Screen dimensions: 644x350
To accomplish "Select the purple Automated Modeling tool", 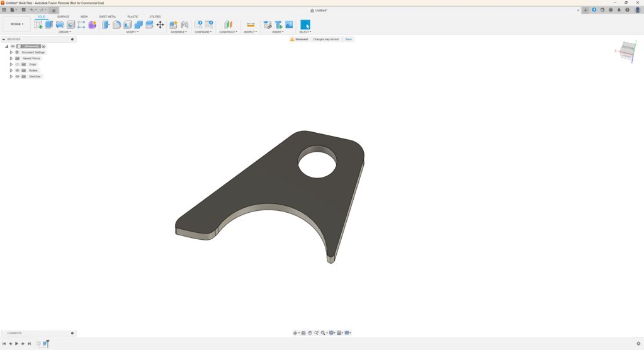I will pos(92,25).
